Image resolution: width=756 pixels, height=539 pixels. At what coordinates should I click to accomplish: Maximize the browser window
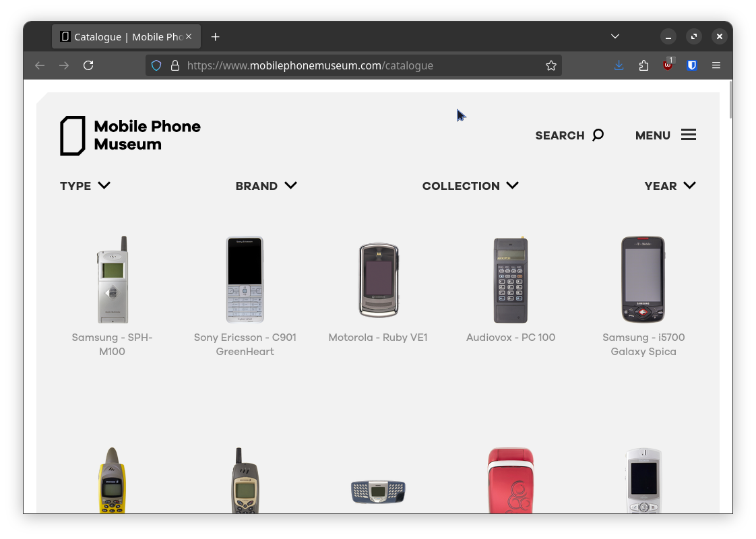(694, 36)
